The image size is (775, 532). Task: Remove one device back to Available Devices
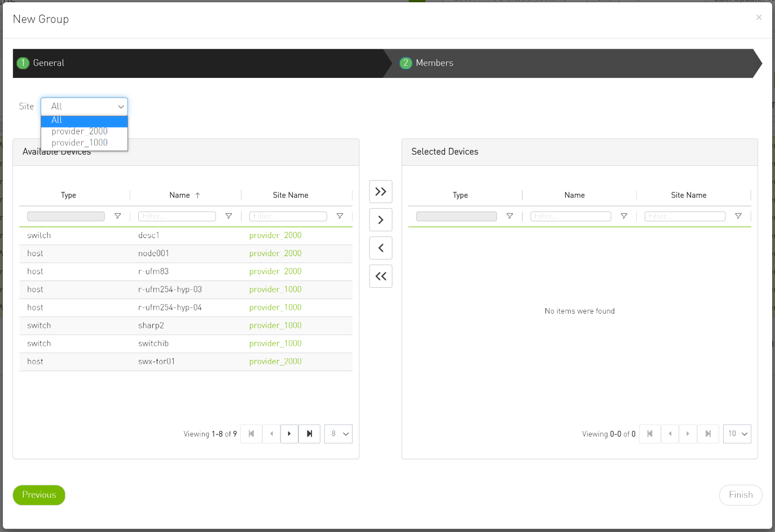(381, 248)
